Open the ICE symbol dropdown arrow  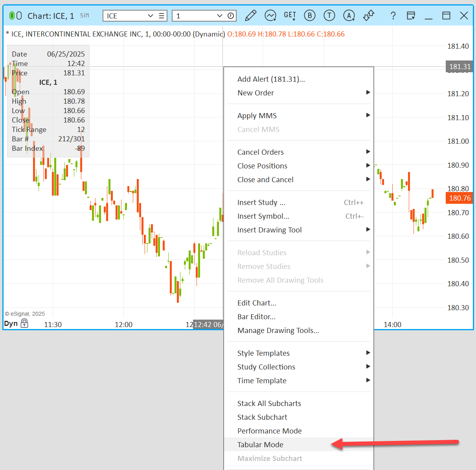point(150,16)
